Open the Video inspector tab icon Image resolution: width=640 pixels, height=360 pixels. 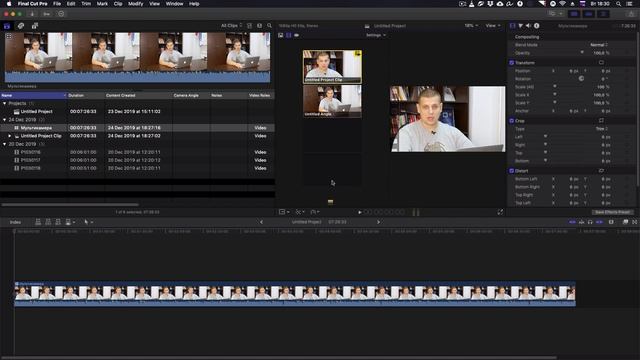coord(513,26)
